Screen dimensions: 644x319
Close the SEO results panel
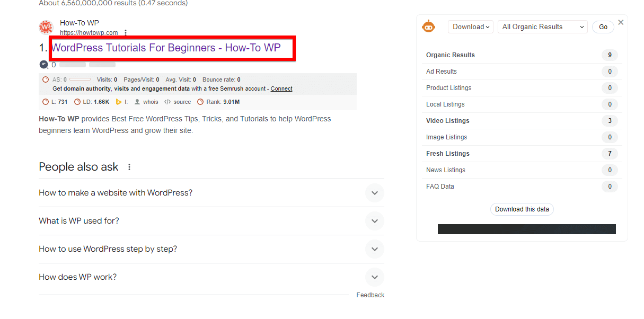(x=621, y=22)
